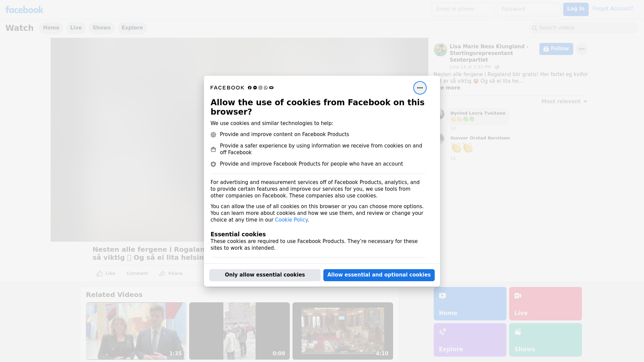
Task: Open related video lasting 4:10
Action: (x=342, y=331)
